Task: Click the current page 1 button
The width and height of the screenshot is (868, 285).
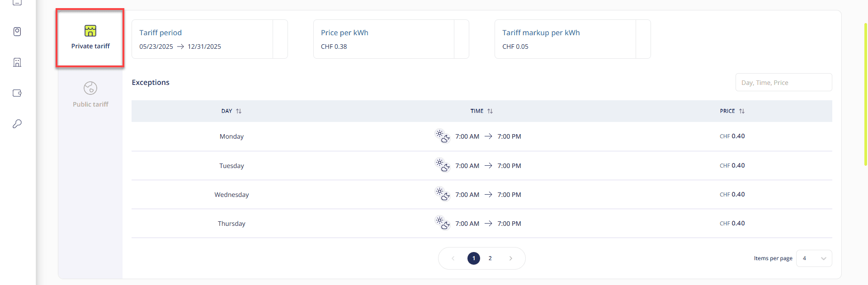Action: pyautogui.click(x=474, y=258)
